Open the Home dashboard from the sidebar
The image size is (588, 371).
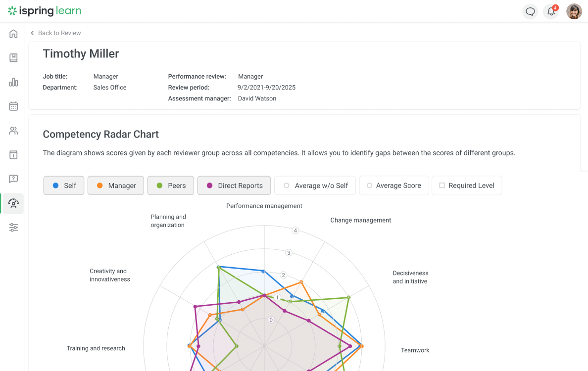point(13,34)
